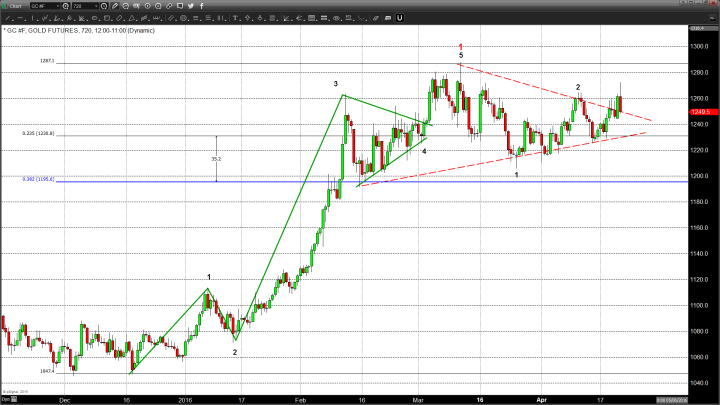Click the Chart window title tab

pyautogui.click(x=15, y=6)
